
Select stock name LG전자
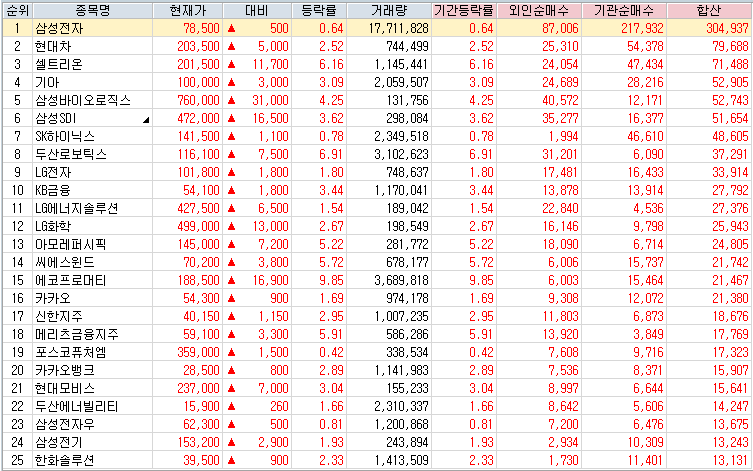click(53, 172)
